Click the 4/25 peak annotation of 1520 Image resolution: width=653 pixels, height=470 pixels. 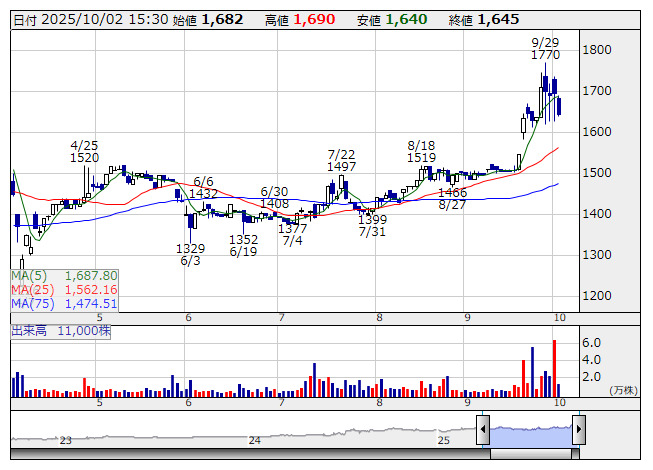[x=85, y=151]
